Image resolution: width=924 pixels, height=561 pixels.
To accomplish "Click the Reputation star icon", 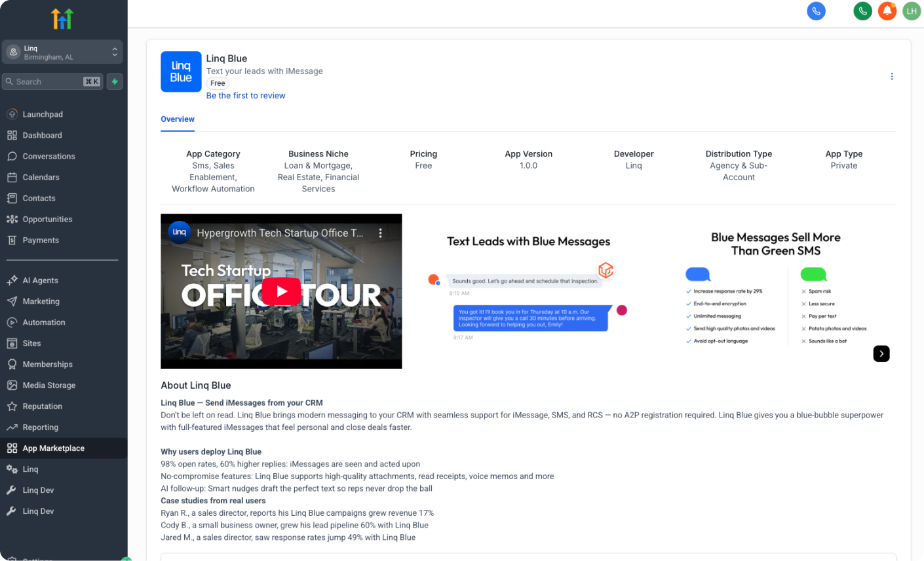I will pyautogui.click(x=12, y=406).
